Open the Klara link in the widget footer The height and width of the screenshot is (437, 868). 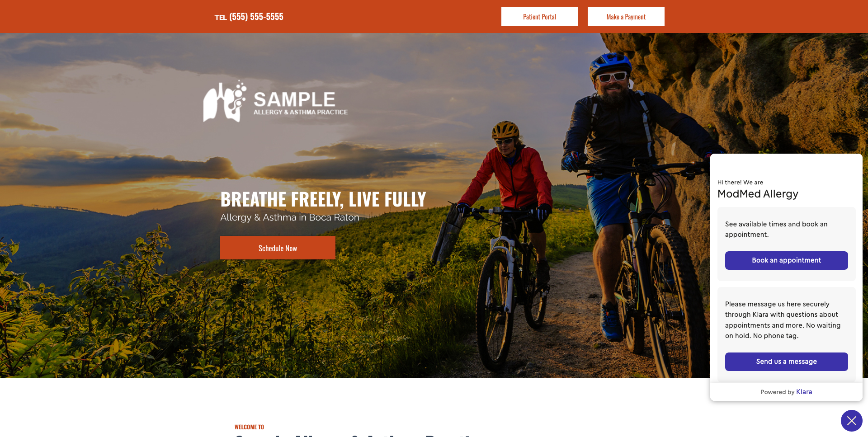(x=804, y=392)
